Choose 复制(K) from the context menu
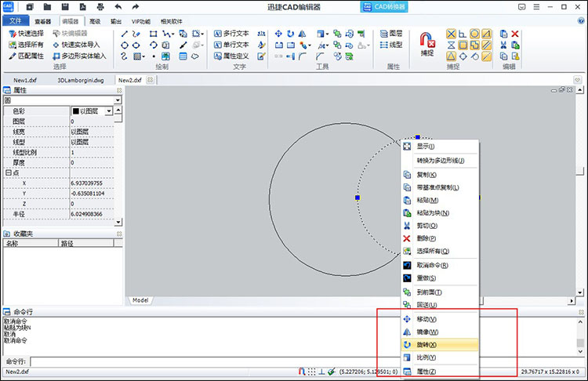Screen dimensions: 588x381 [x=440, y=175]
